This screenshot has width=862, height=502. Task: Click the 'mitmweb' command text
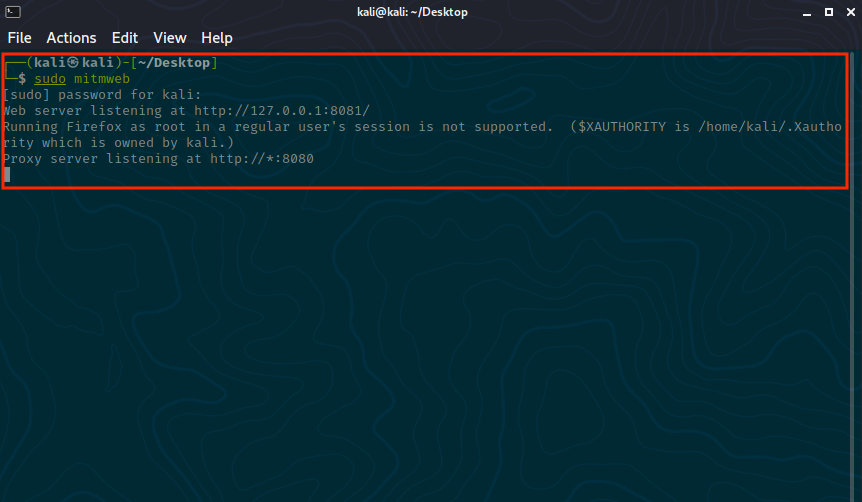pos(102,79)
